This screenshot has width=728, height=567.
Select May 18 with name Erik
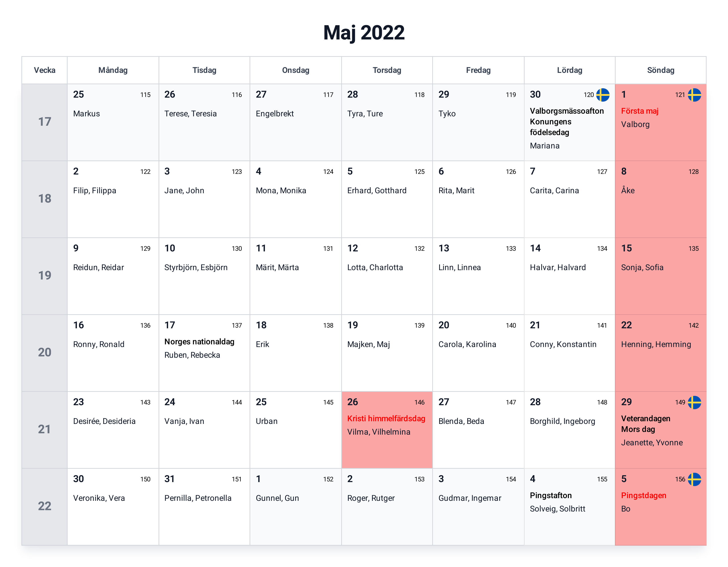[296, 353]
